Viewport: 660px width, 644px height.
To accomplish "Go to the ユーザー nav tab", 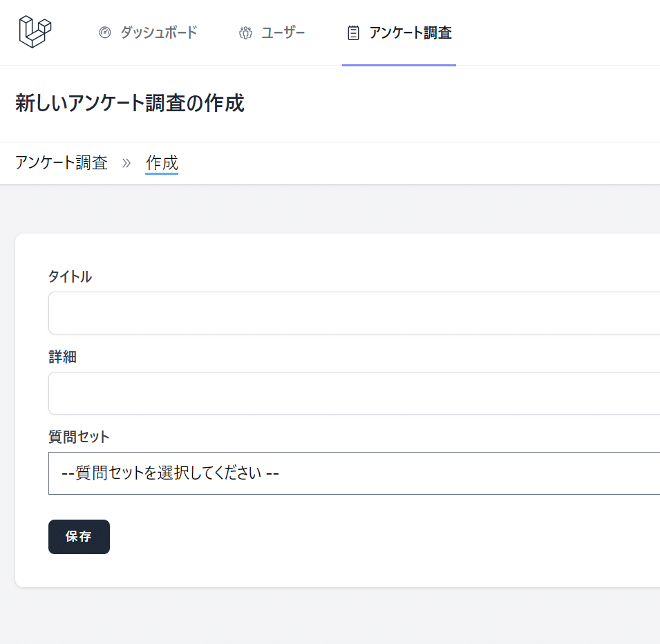I will pos(272,32).
